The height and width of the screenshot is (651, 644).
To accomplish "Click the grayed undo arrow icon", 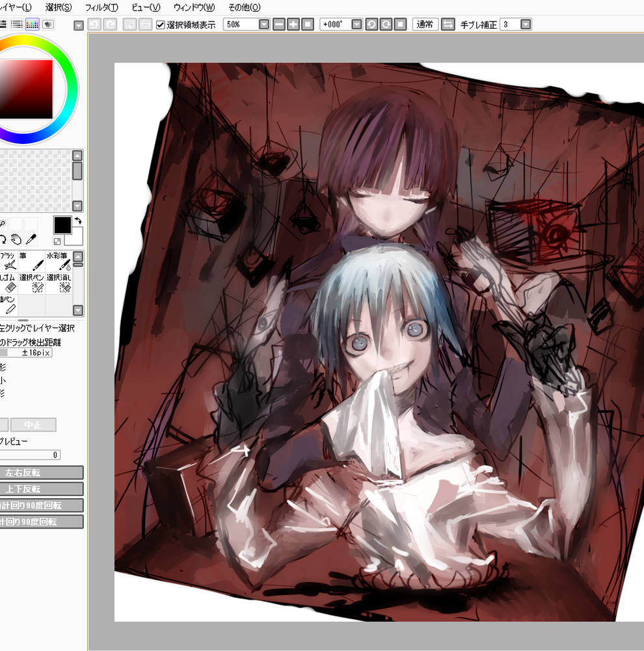I will 94,25.
